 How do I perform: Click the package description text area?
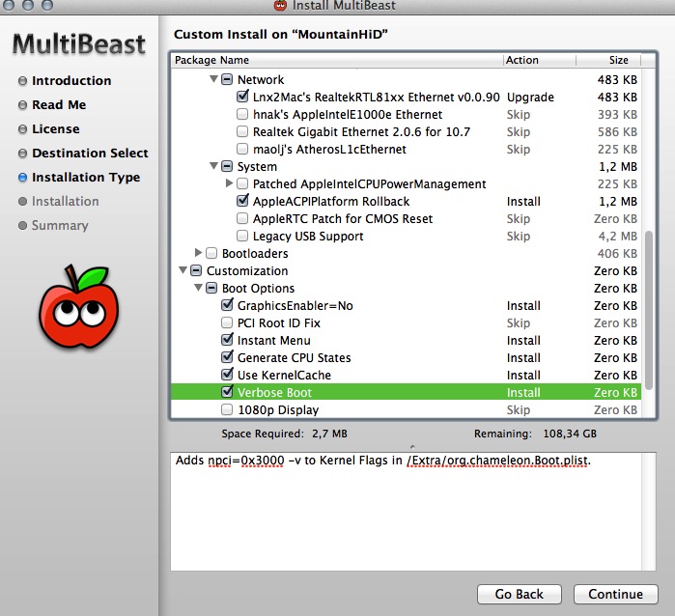point(406,512)
